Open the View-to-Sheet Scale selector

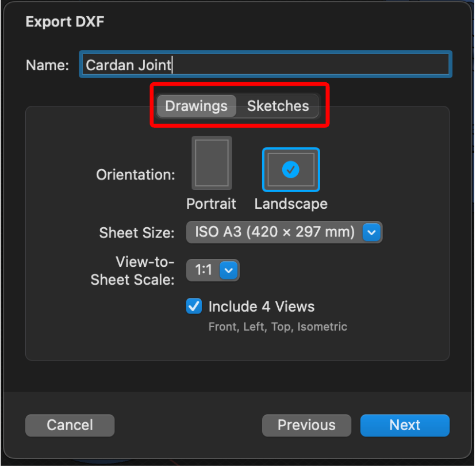213,270
